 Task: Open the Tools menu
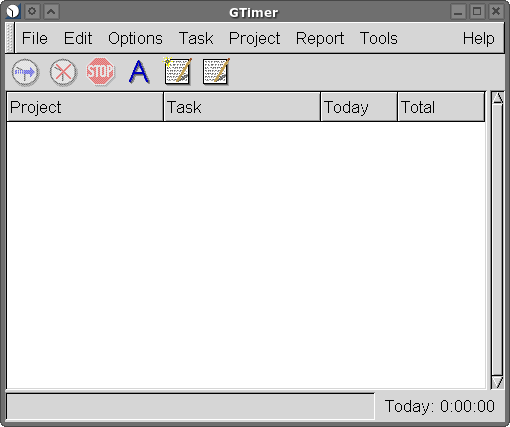pos(379,38)
